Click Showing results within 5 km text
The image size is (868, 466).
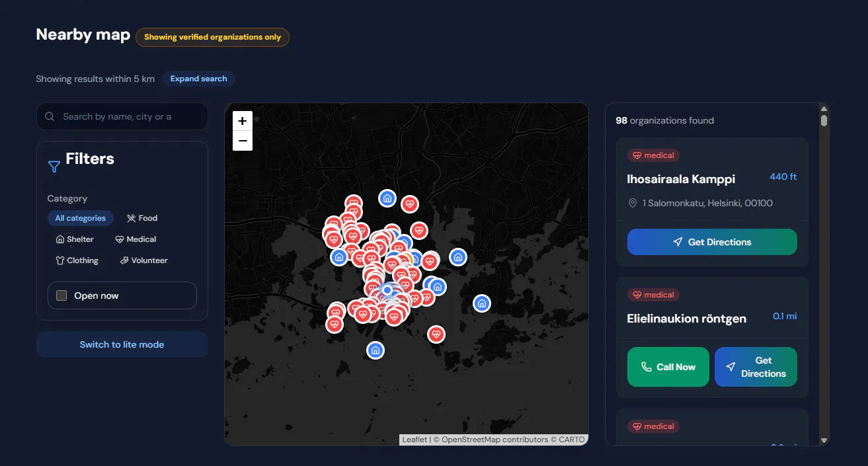pyautogui.click(x=95, y=79)
